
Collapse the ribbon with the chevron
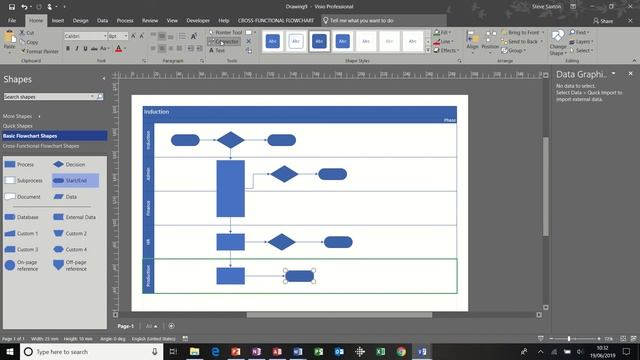click(x=634, y=60)
